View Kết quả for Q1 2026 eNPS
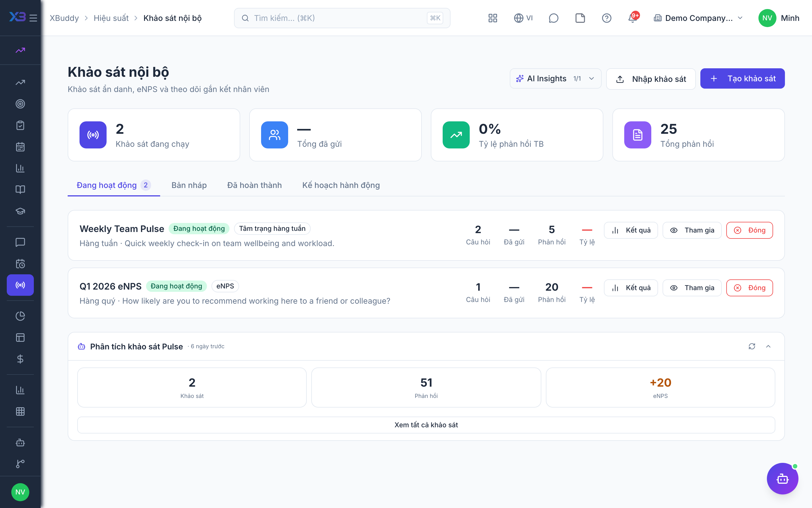The height and width of the screenshot is (508, 812). 631,288
